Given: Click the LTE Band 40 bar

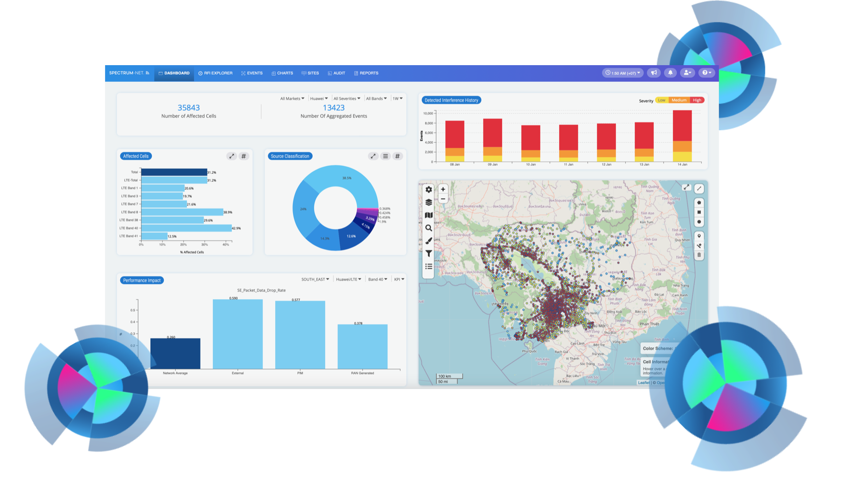Looking at the screenshot, I should click(x=186, y=228).
